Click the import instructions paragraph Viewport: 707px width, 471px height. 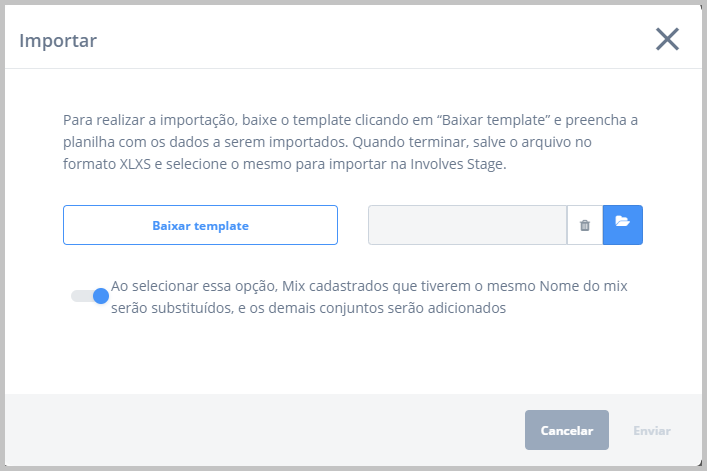click(x=350, y=142)
